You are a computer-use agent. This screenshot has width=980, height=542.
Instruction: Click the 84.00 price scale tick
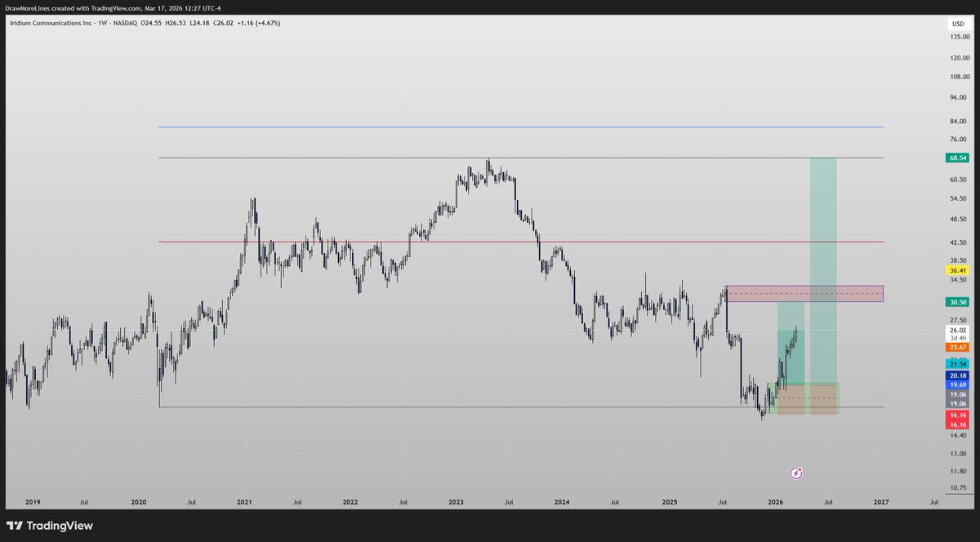point(958,122)
